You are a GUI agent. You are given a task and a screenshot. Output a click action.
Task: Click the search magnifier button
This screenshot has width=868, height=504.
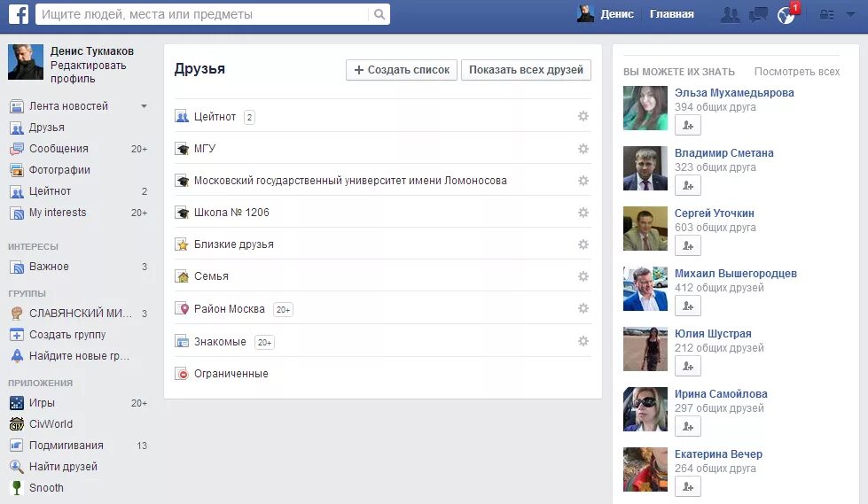click(379, 14)
